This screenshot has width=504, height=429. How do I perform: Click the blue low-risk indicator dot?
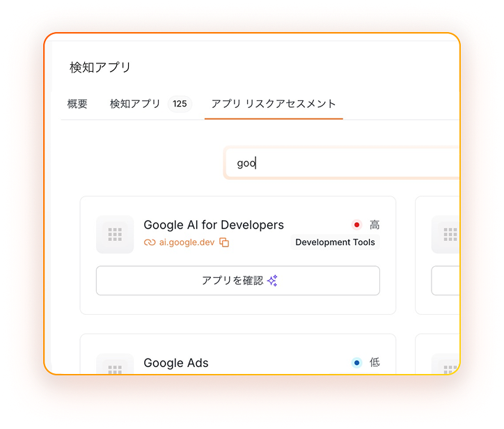[356, 363]
